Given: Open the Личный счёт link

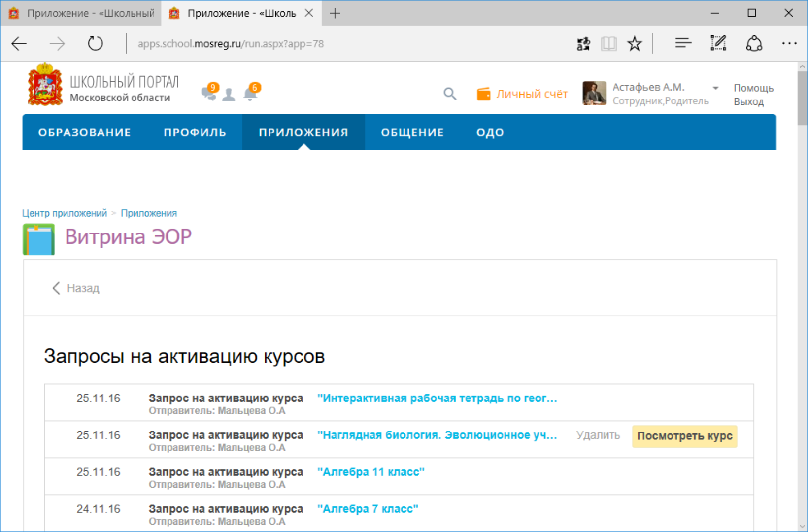Looking at the screenshot, I should pyautogui.click(x=523, y=94).
